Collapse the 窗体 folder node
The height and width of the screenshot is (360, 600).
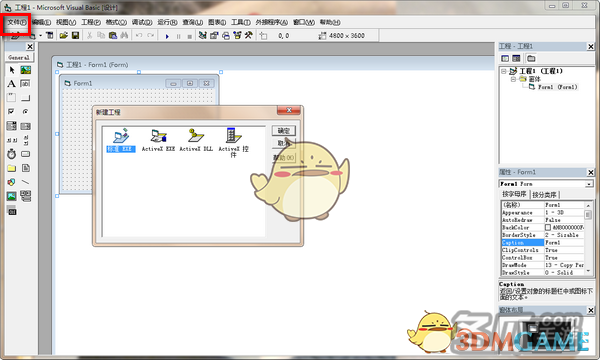click(514, 79)
